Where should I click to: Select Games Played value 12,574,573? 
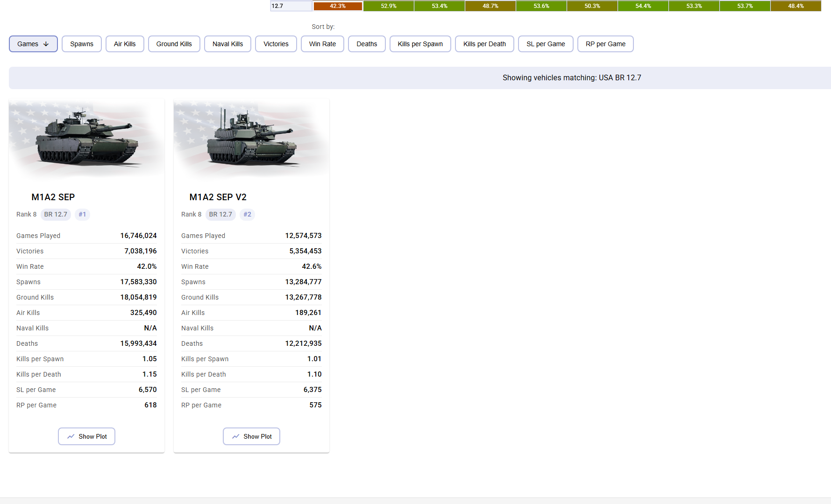pyautogui.click(x=304, y=236)
